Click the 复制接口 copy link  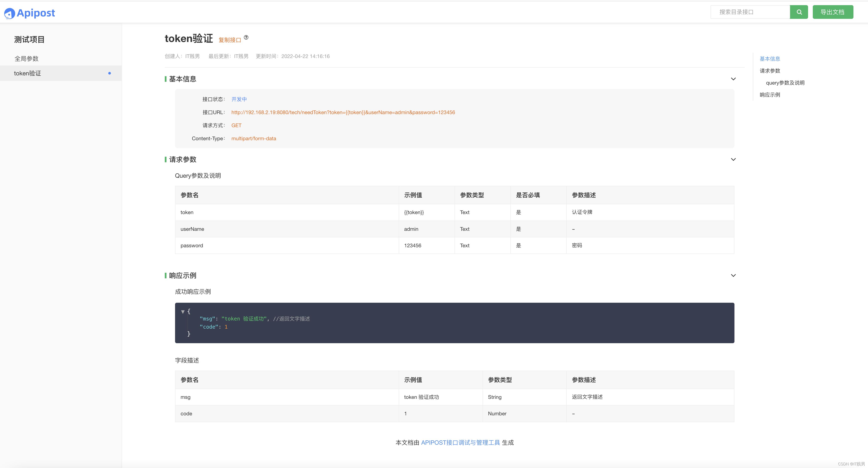pyautogui.click(x=230, y=40)
